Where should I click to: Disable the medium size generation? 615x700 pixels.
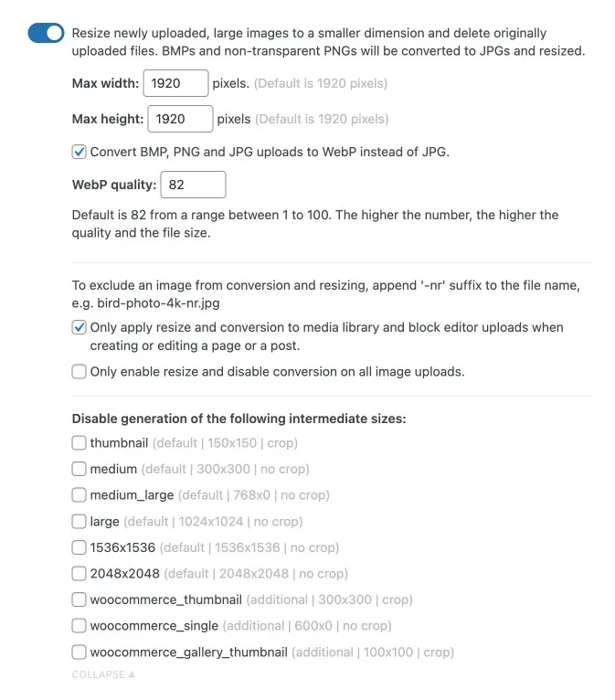click(x=80, y=469)
